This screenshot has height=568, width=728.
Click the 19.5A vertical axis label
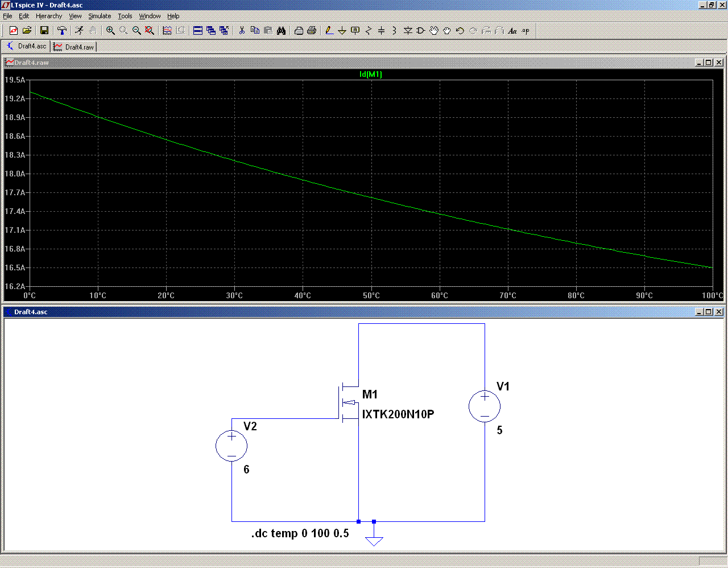(15, 80)
